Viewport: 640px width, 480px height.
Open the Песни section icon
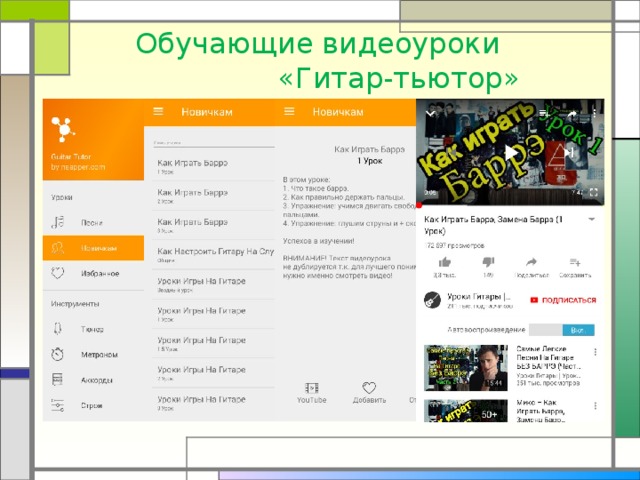click(x=58, y=222)
